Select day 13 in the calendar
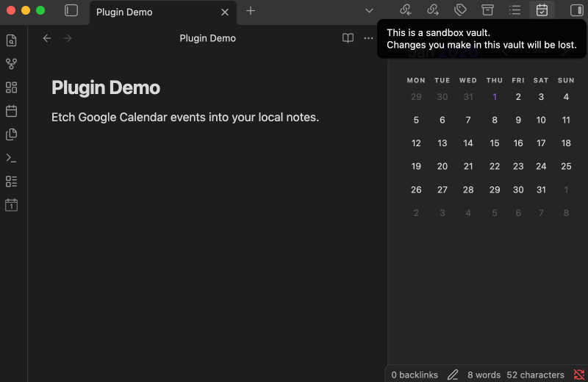The width and height of the screenshot is (588, 382). pyautogui.click(x=442, y=143)
